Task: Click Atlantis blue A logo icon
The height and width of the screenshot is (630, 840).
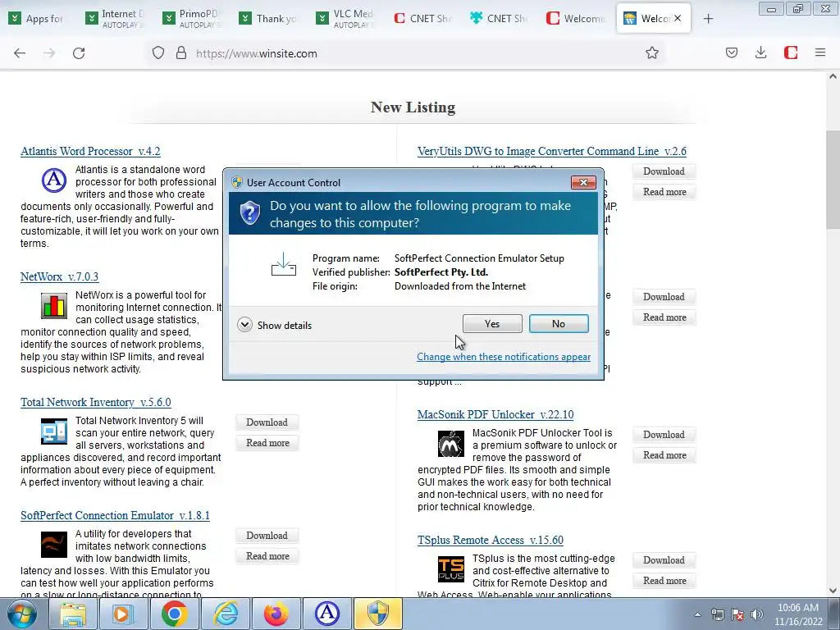Action: tap(54, 180)
